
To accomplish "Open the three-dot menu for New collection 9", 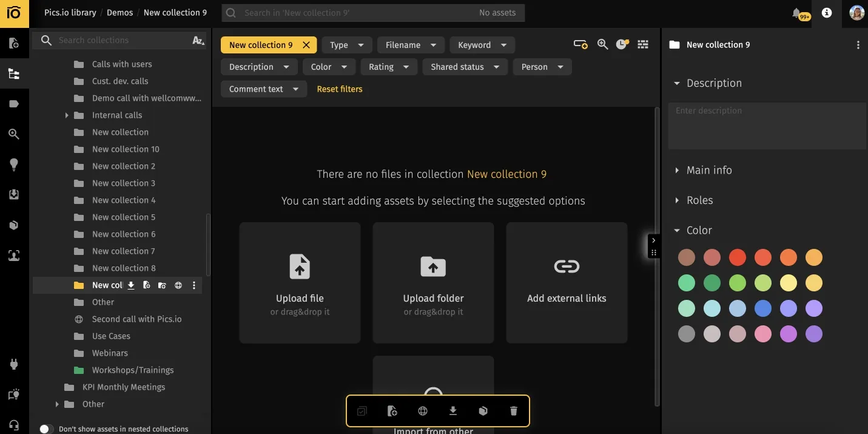I will (x=858, y=44).
